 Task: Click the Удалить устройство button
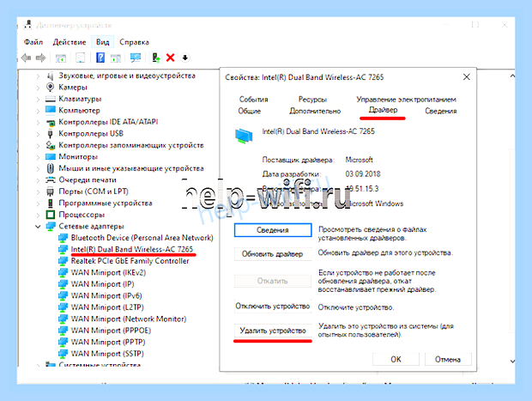[273, 331]
